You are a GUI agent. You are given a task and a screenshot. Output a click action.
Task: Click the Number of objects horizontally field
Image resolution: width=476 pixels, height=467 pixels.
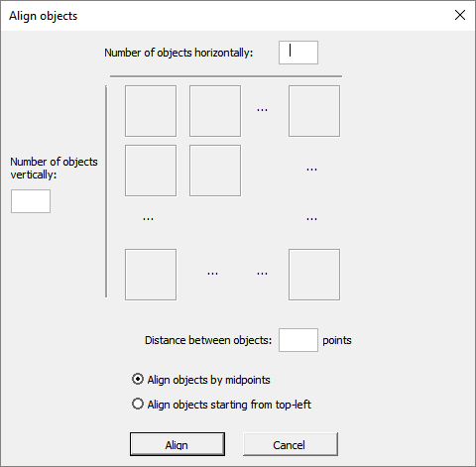(298, 53)
